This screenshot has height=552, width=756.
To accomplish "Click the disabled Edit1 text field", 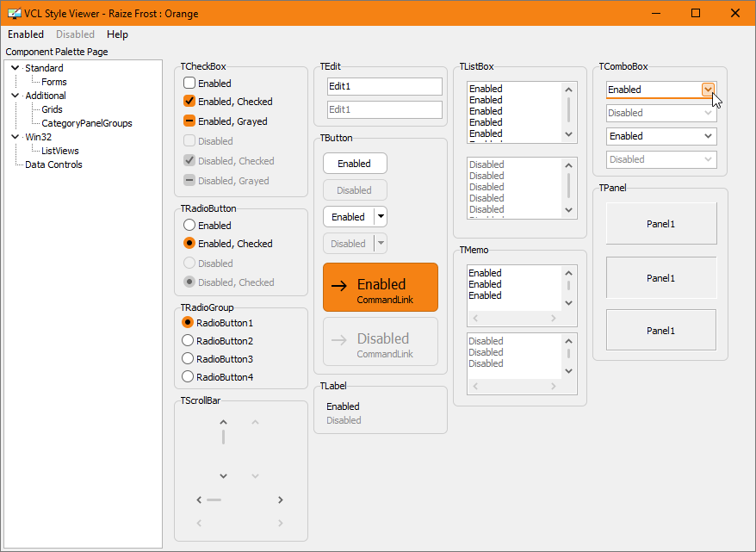I will 385,109.
